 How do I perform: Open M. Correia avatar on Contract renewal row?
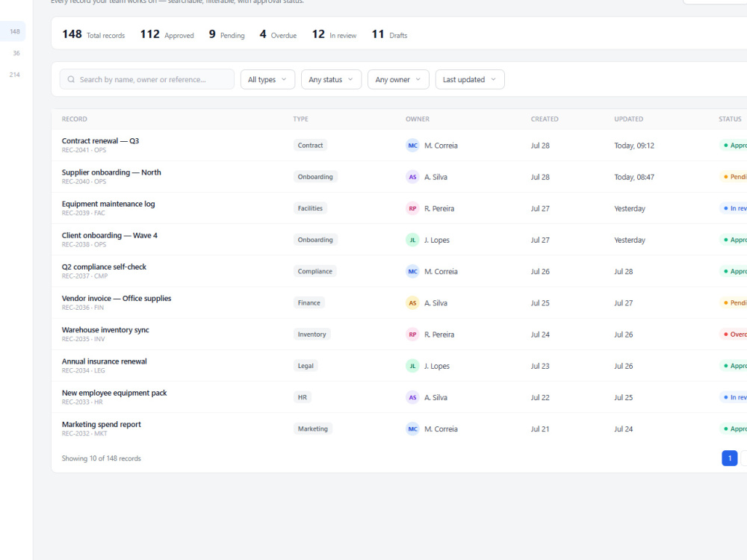(412, 146)
